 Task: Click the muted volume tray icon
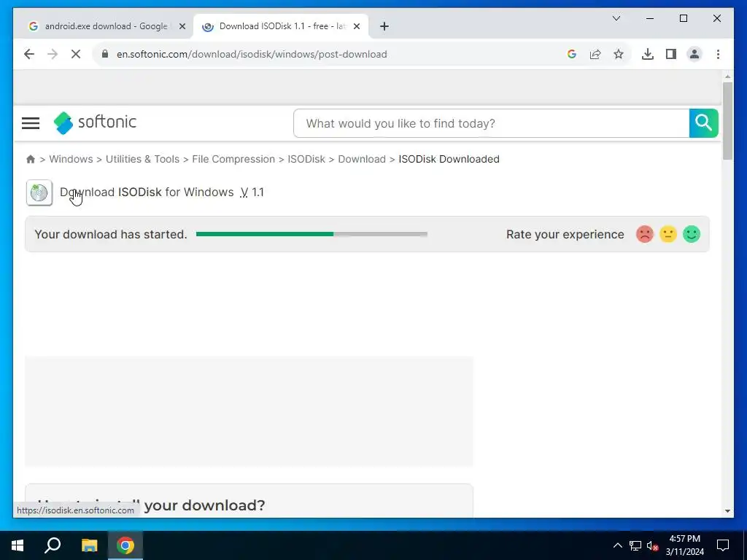pos(652,545)
